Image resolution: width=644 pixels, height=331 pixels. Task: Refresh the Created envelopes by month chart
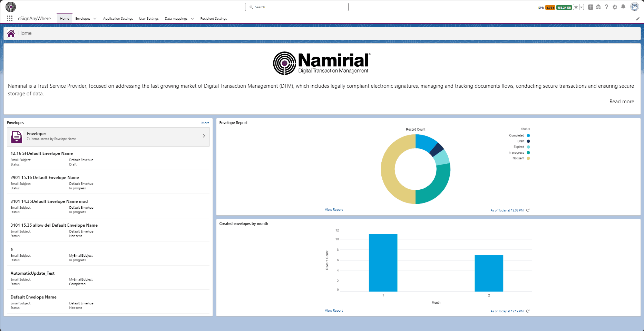(528, 311)
